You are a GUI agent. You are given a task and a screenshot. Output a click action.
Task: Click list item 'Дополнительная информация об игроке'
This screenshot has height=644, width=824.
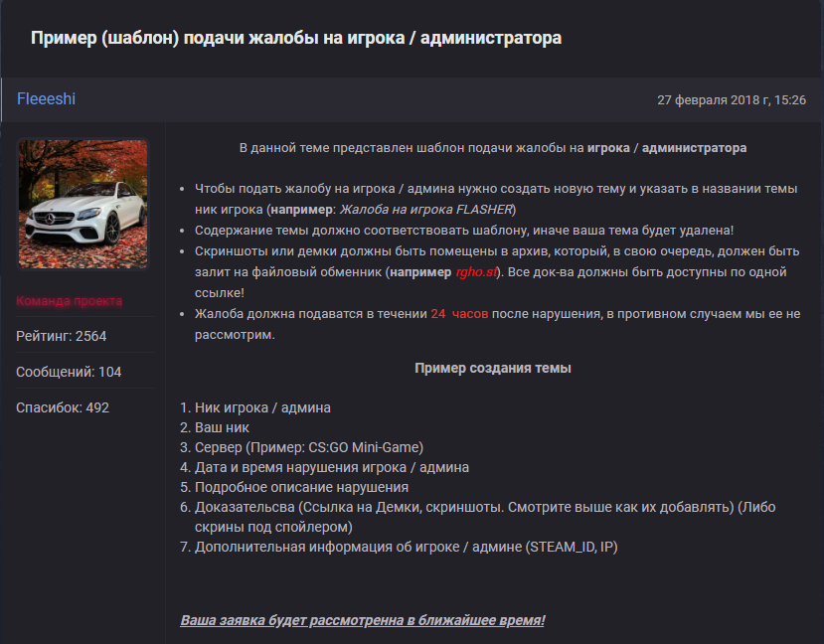(x=407, y=547)
